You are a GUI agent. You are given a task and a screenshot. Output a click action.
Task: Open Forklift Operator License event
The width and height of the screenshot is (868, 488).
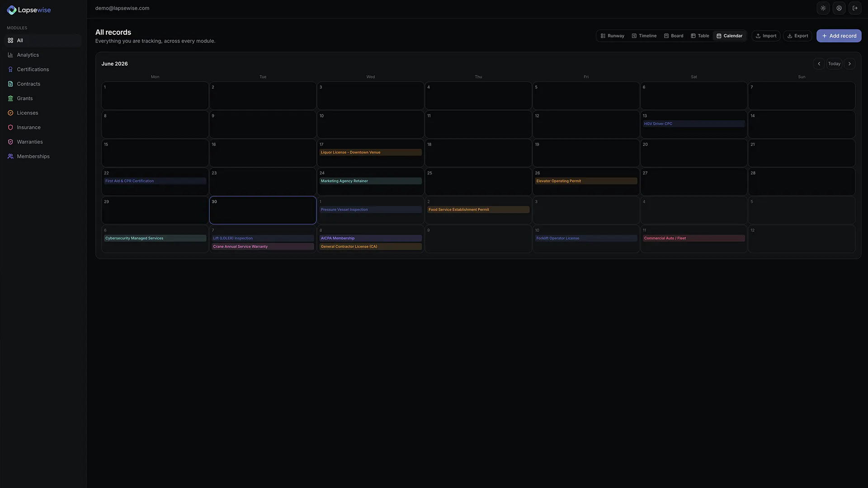[586, 238]
